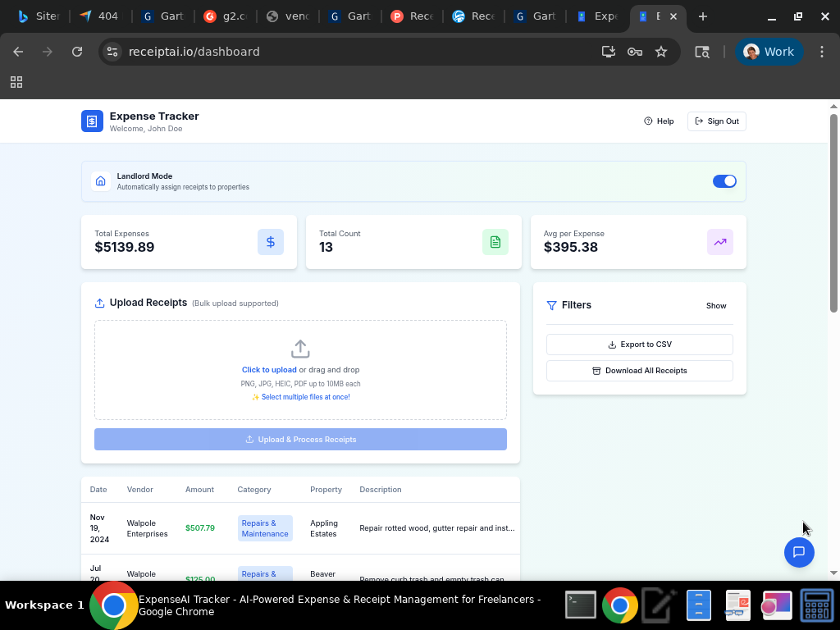Open the Calculator from the taskbar

pyautogui.click(x=816, y=605)
